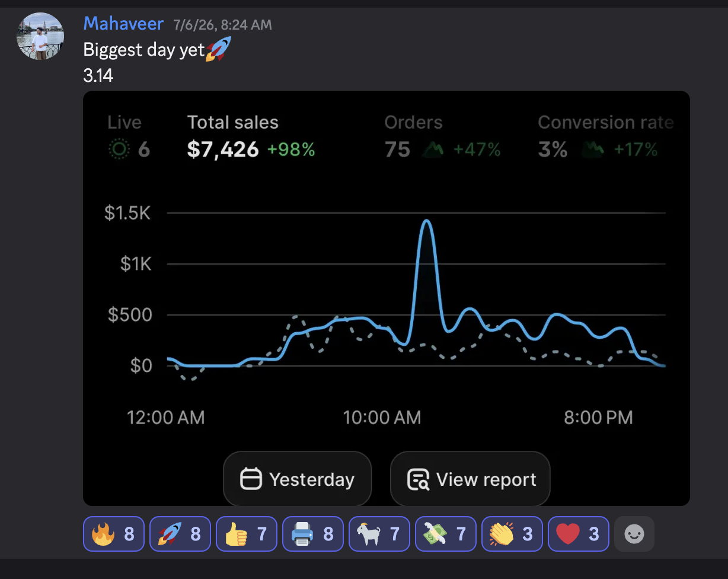Screen dimensions: 728x579
Task: Click the Yesterday date button
Action: coord(297,479)
